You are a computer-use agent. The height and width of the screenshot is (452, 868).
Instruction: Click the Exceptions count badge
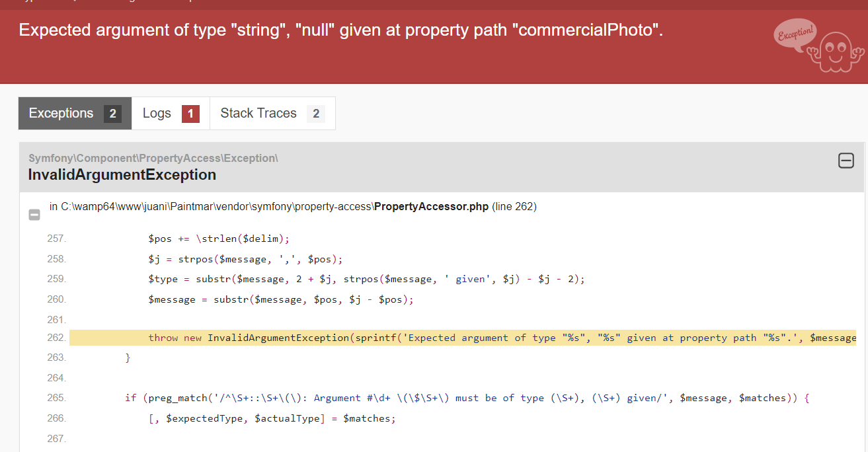(112, 114)
